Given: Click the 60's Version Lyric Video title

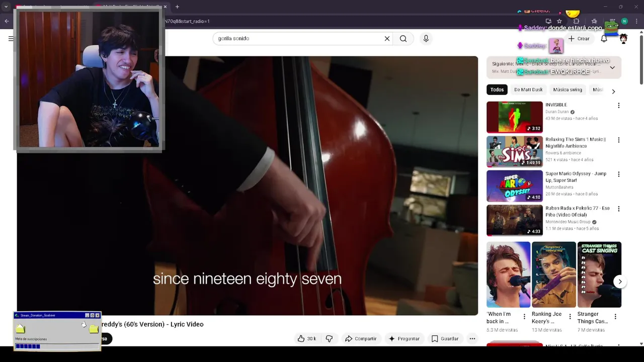Looking at the screenshot, I should pyautogui.click(x=152, y=324).
